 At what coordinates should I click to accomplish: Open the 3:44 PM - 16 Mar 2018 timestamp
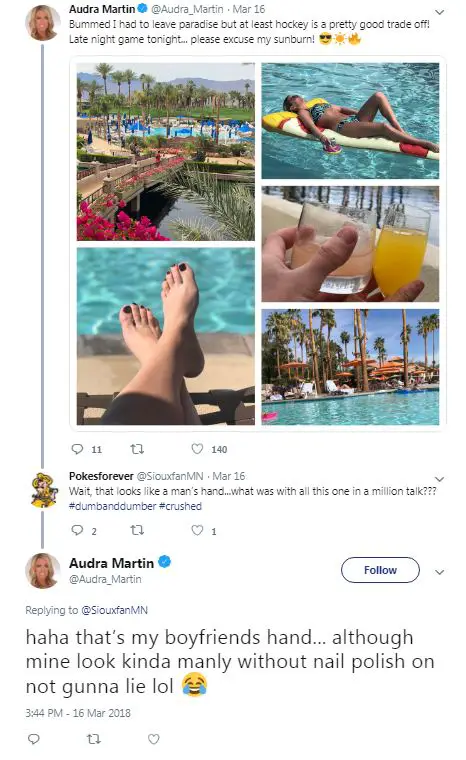point(78,713)
